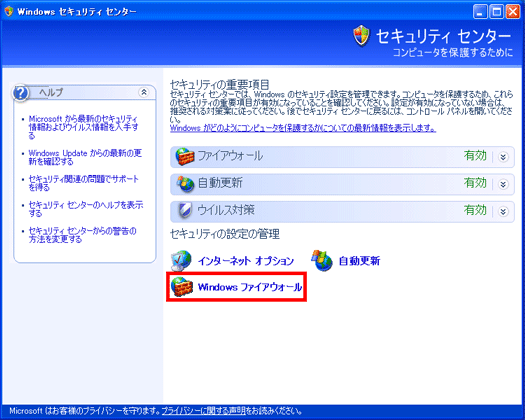
Task: Expand the 自動更新 section chevron
Action: pyautogui.click(x=503, y=184)
